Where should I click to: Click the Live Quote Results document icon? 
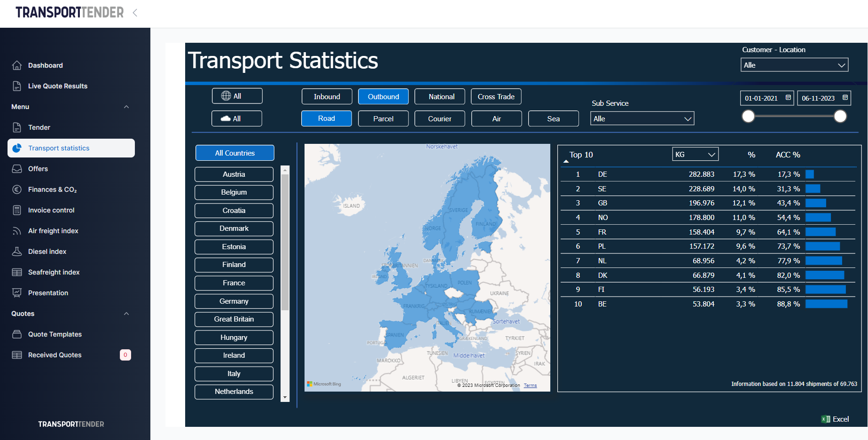(x=17, y=86)
